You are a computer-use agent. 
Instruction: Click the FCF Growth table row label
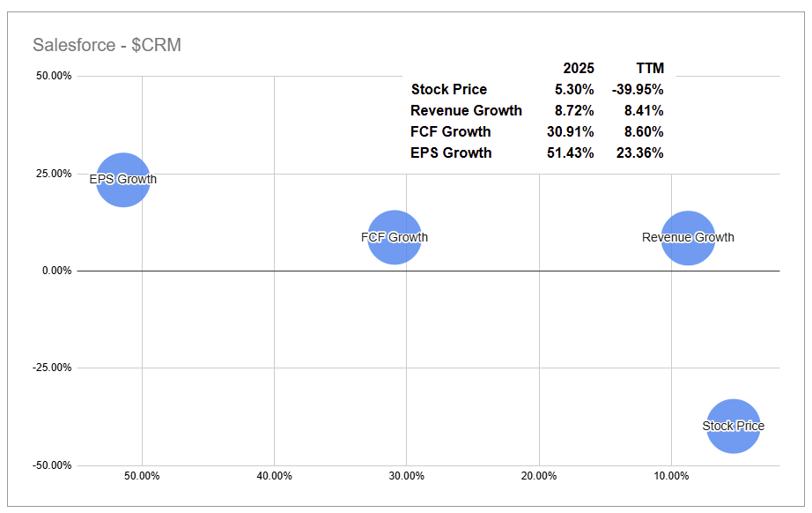point(451,132)
